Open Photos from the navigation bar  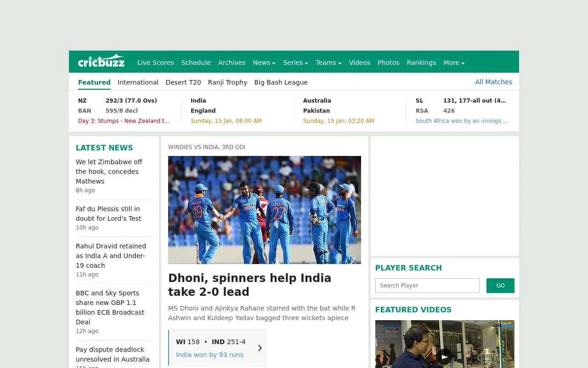click(x=388, y=63)
